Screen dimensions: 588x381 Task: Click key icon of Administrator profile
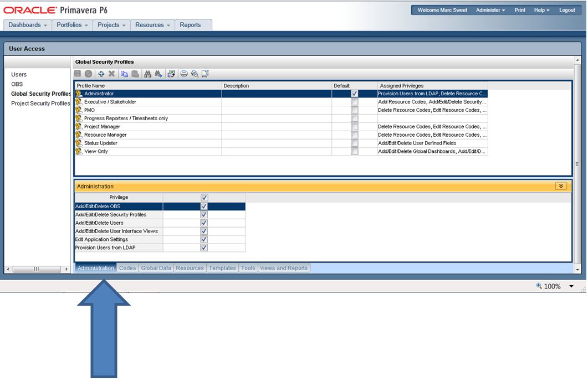click(79, 94)
